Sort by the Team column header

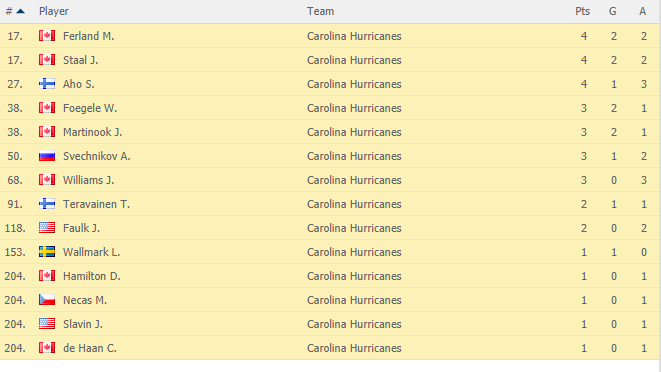click(320, 11)
